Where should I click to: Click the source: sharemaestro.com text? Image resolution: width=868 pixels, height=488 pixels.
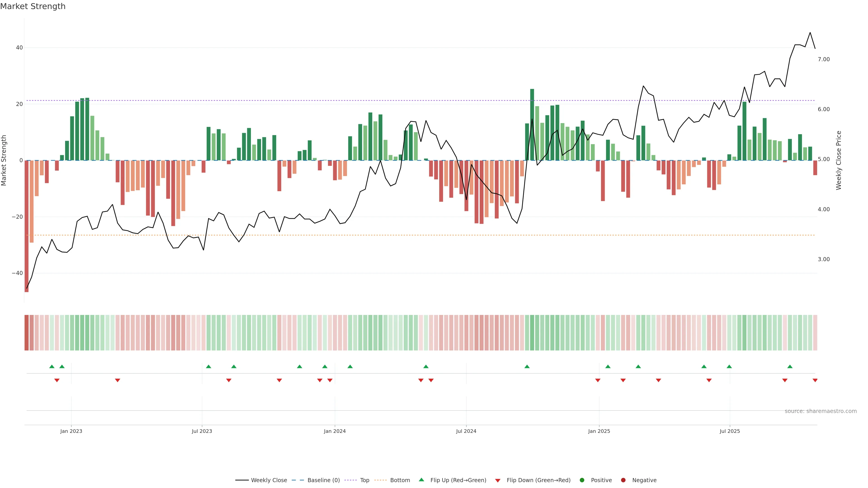click(x=821, y=411)
